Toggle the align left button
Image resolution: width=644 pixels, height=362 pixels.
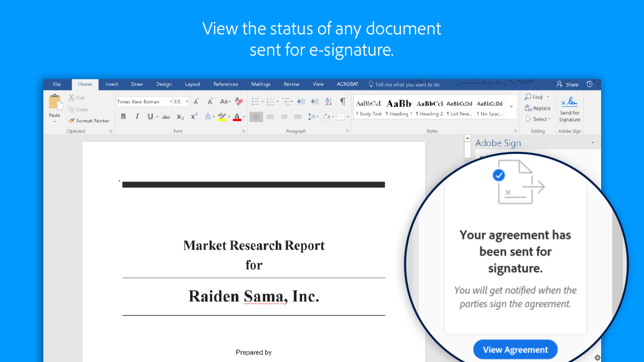tap(256, 116)
